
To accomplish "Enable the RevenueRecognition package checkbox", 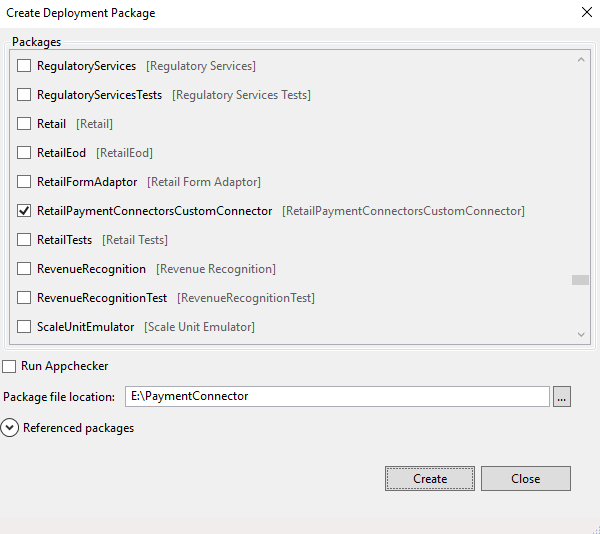I will pos(25,269).
